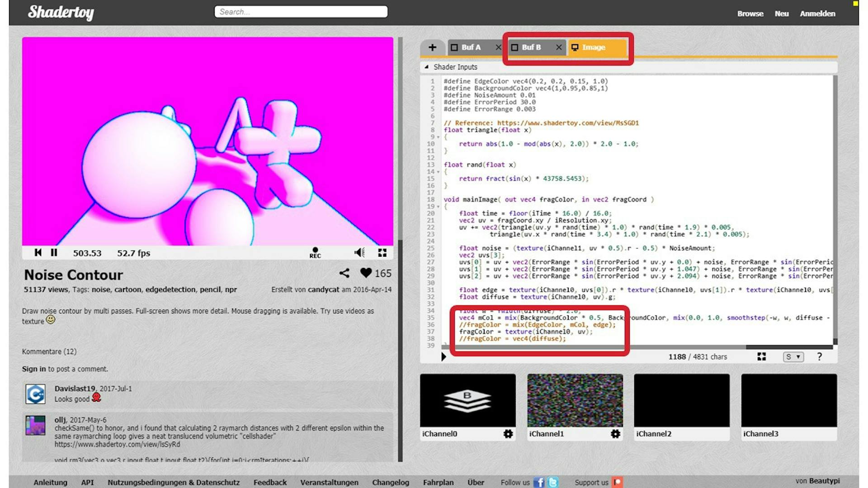Viewport: 868px width, 488px height.
Task: Collapse the mainImage function code block
Action: 439,206
